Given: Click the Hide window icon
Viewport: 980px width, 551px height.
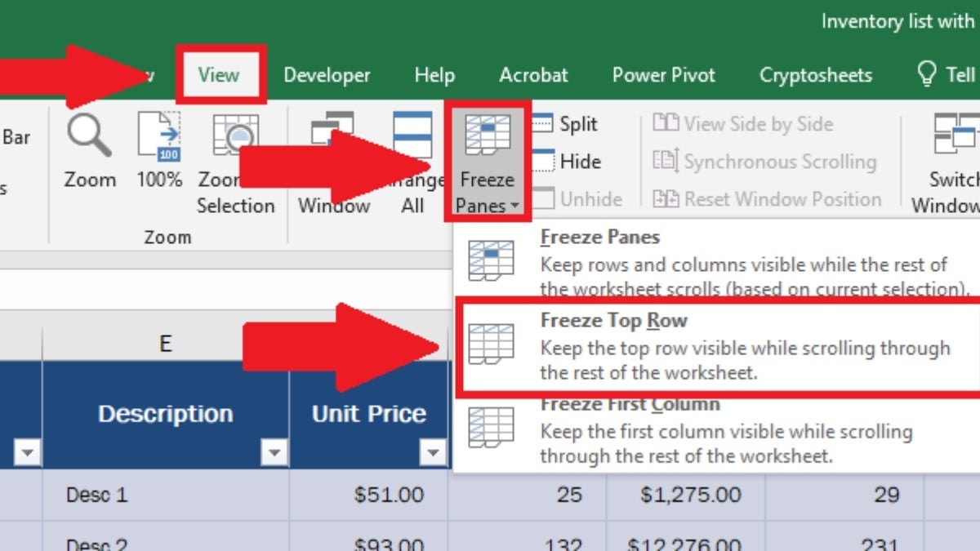Looking at the screenshot, I should tap(544, 162).
